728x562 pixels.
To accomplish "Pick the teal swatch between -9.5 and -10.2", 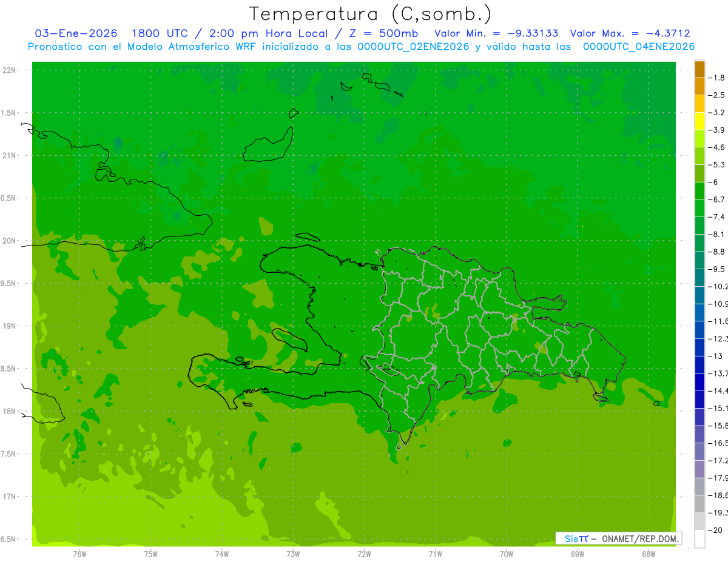I will [699, 278].
